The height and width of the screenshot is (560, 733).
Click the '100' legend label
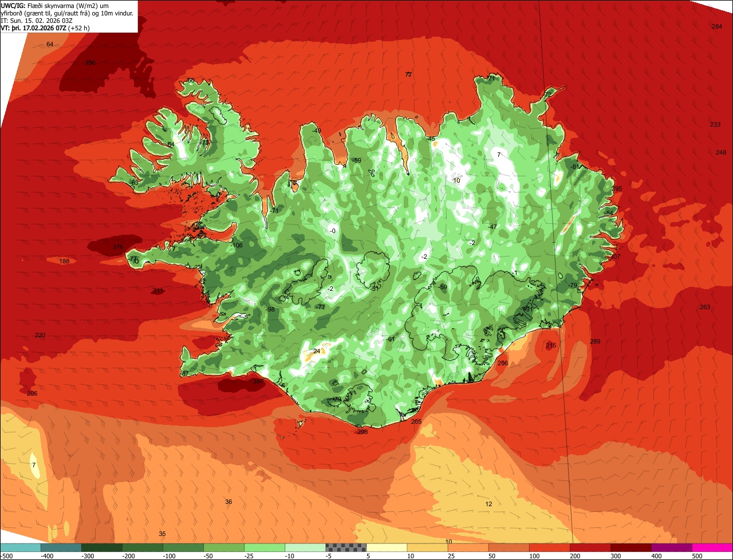point(535,556)
